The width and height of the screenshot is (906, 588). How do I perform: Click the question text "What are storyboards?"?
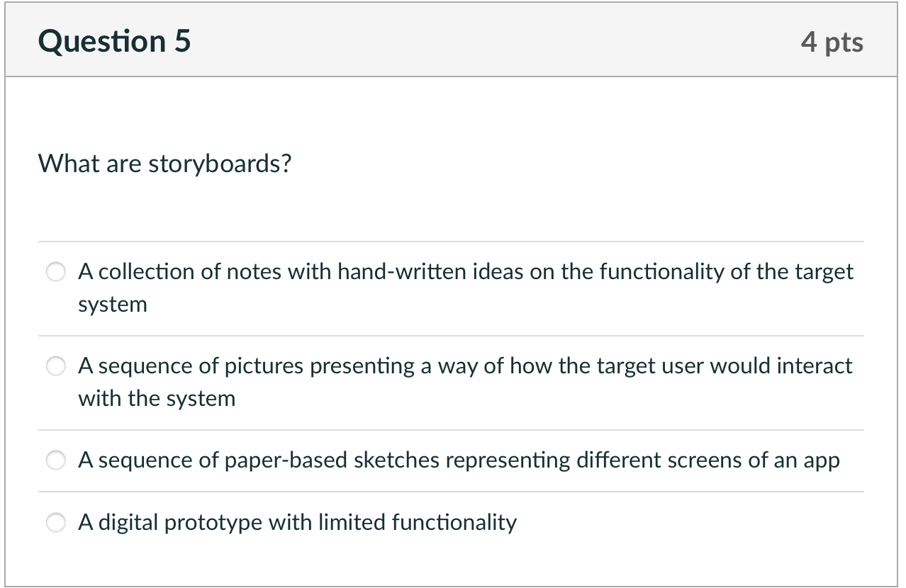pyautogui.click(x=164, y=164)
